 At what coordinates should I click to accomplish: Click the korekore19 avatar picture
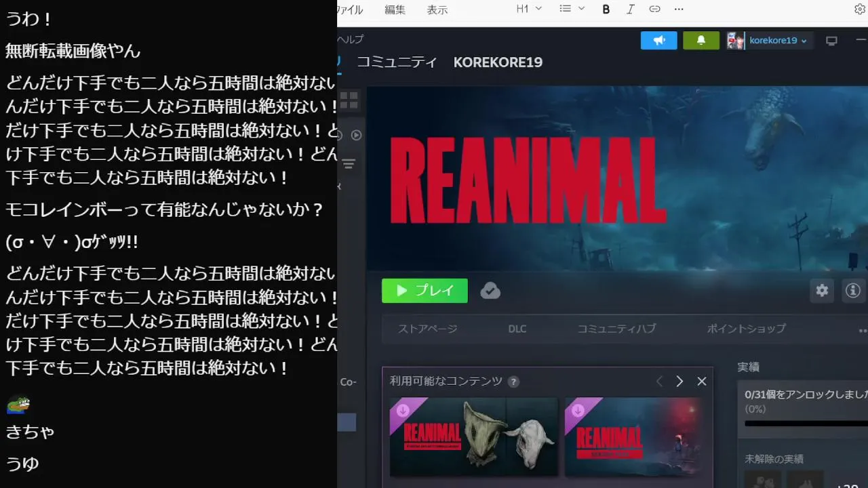(x=736, y=41)
